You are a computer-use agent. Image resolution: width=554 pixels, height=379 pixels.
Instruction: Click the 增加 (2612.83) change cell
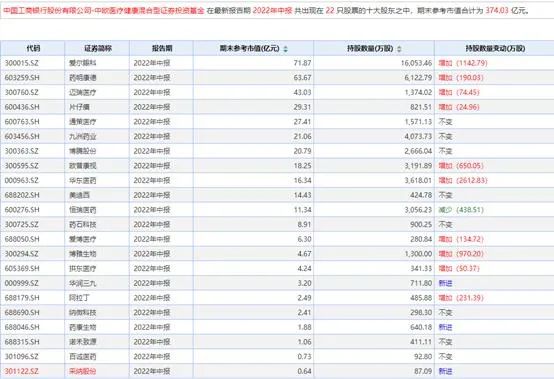[x=463, y=180]
